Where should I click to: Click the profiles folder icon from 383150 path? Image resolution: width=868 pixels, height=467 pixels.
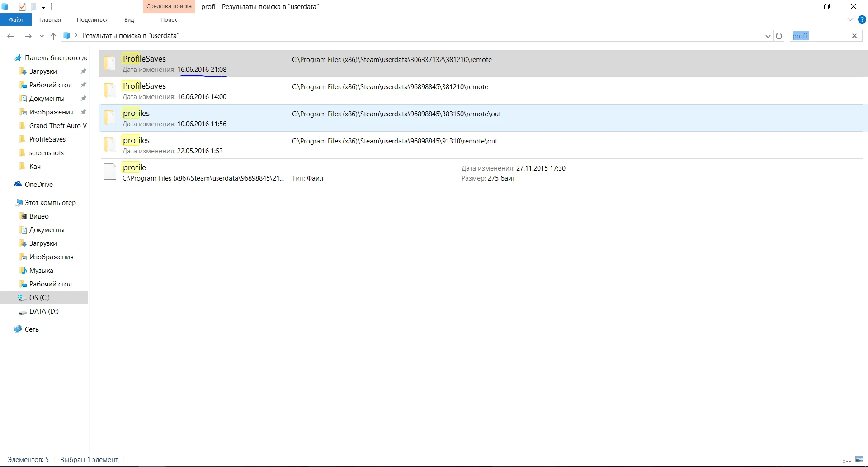click(110, 118)
